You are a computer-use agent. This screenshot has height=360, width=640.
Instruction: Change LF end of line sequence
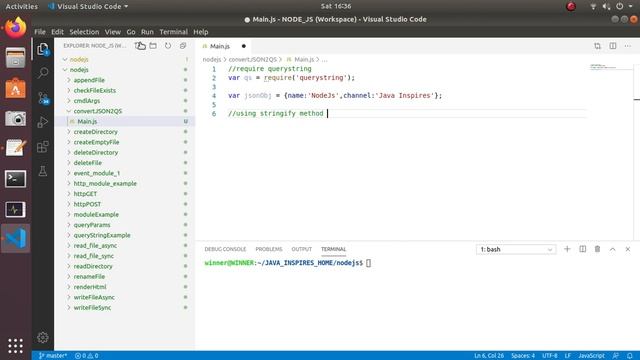[x=567, y=356]
